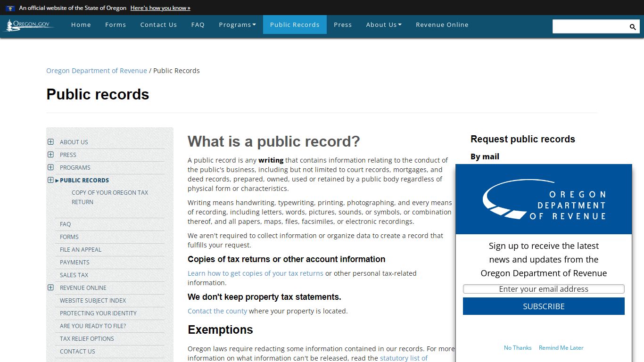Expand the Programs sidebar section
Viewport: 644px width, 362px height.
tap(50, 167)
